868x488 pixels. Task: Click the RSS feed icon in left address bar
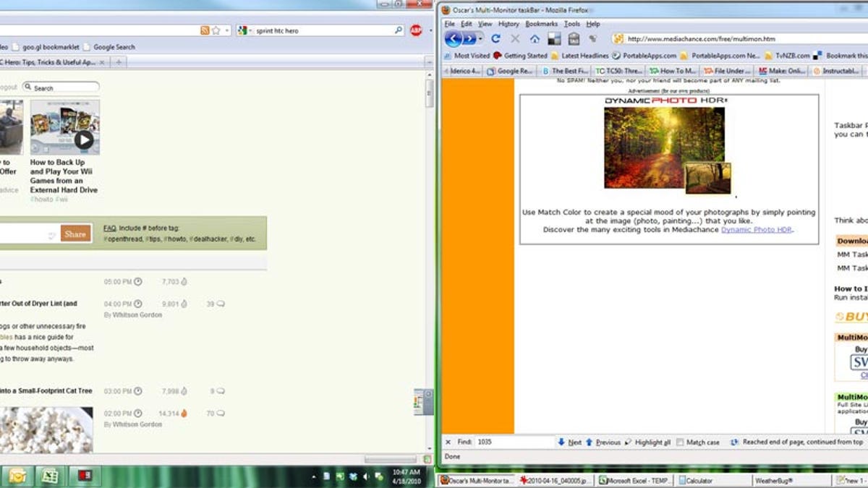(205, 30)
